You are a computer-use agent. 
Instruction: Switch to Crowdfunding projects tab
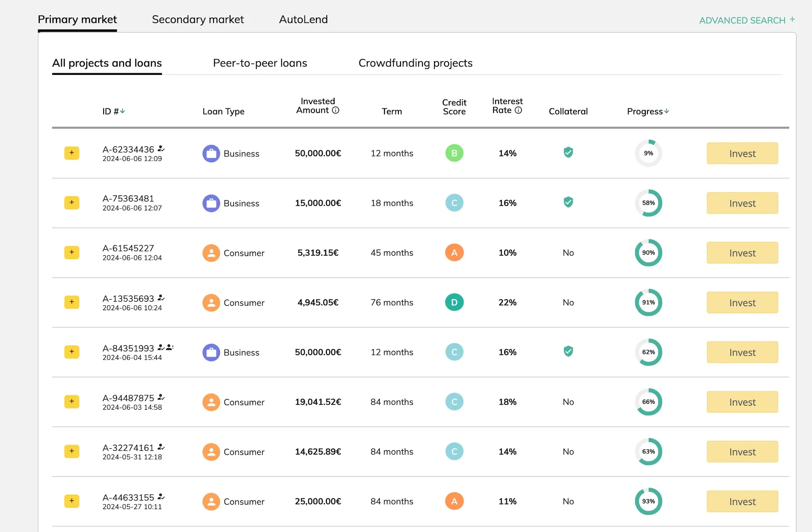click(x=415, y=63)
